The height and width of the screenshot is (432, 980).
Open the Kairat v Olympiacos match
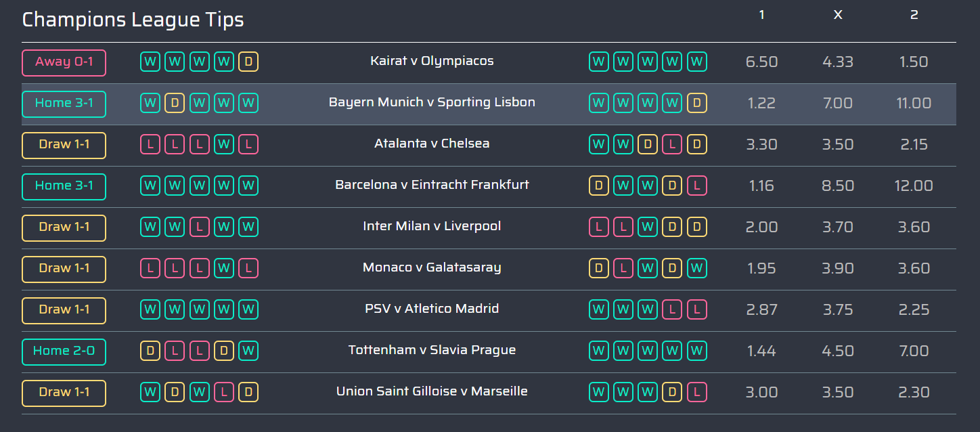432,61
